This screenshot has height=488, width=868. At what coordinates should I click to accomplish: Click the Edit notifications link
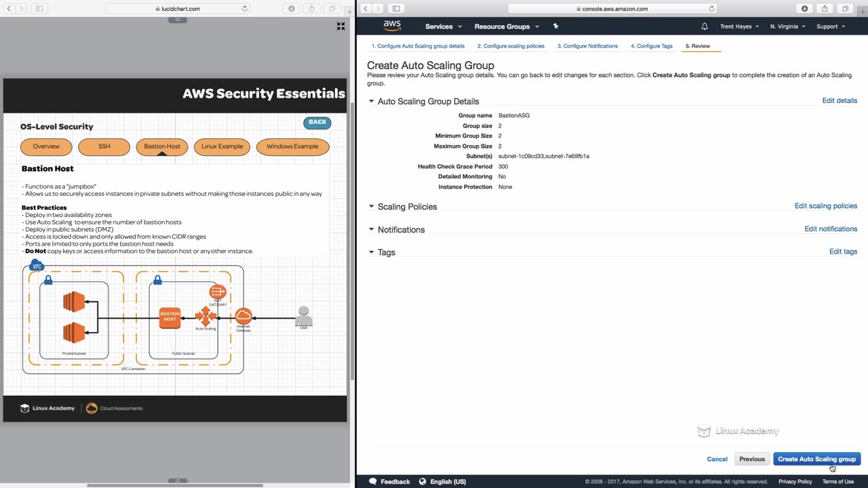[831, 229]
